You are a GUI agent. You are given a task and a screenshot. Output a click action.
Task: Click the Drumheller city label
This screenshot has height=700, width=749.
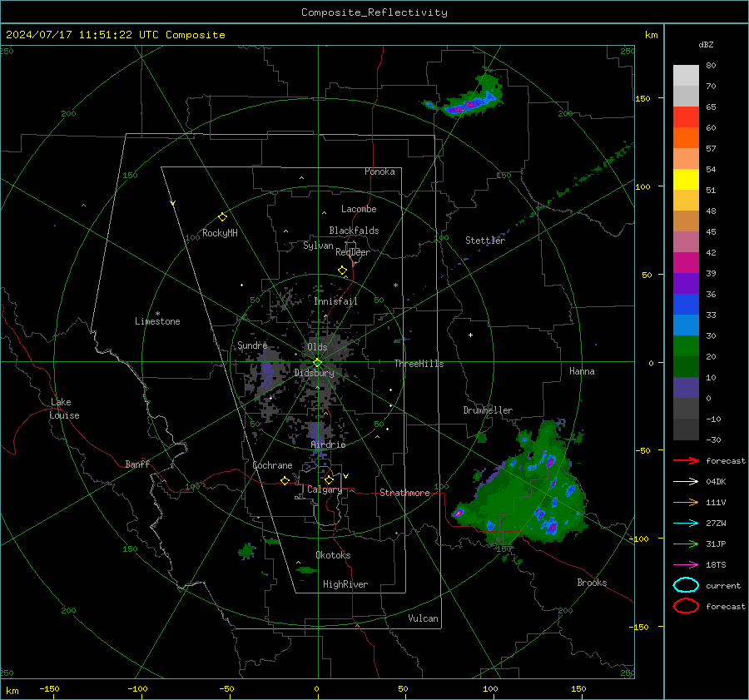coord(488,410)
